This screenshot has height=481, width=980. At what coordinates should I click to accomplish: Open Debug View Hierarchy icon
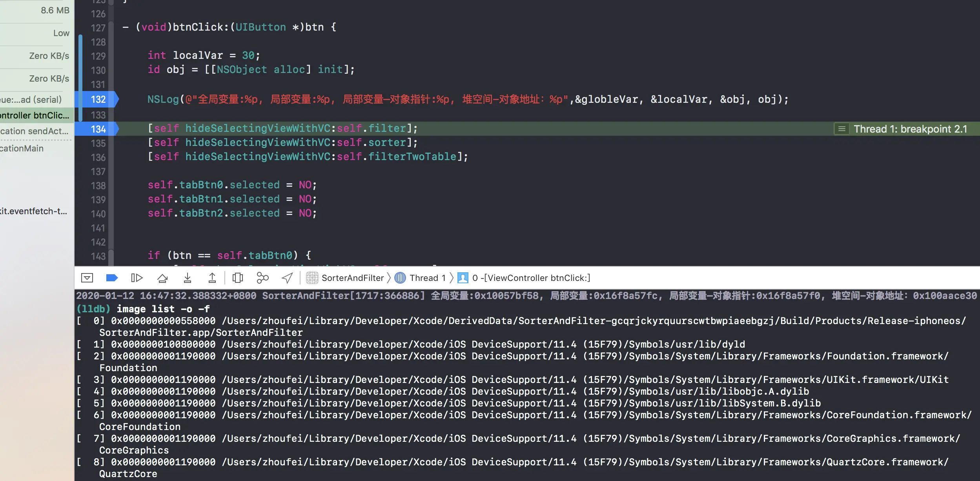coord(237,278)
